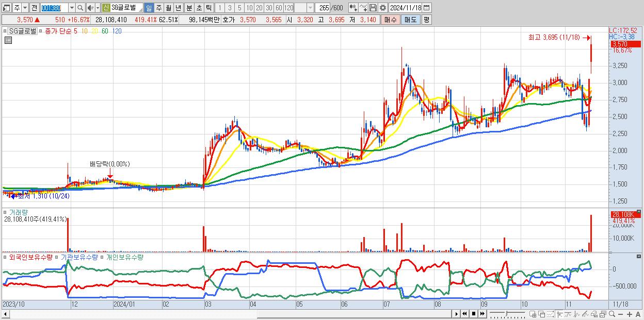Choose the 30 interval button

pyautogui.click(x=269, y=8)
